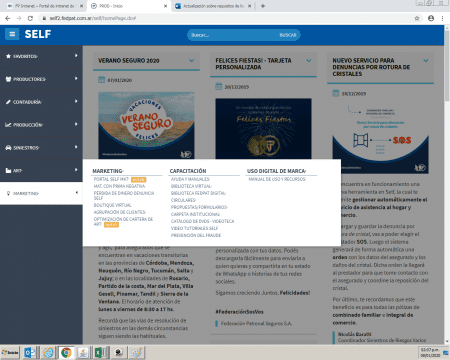
Task: Bookmark this page with the star icon
Action: 417,18
